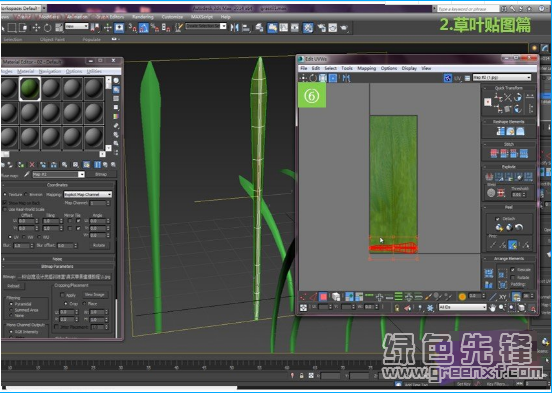Click the Zoom magnifier icon in Edit UVWs
This screenshot has height=393, width=552.
click(502, 308)
